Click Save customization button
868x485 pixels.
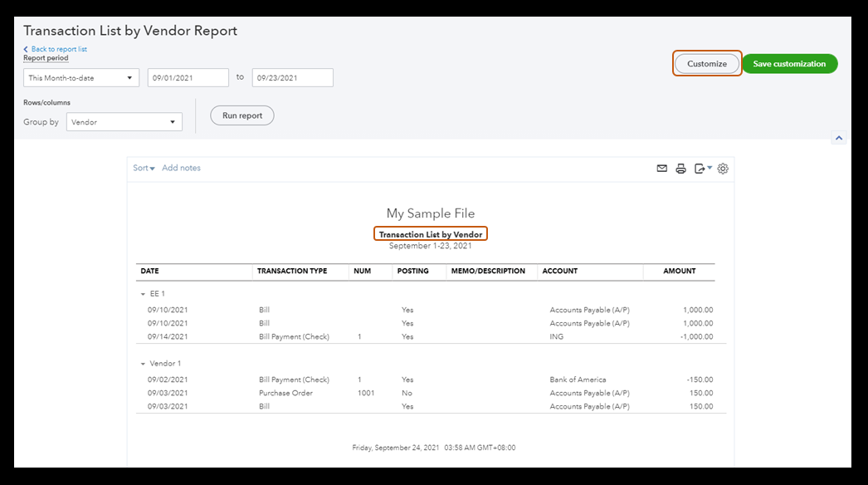click(x=789, y=64)
